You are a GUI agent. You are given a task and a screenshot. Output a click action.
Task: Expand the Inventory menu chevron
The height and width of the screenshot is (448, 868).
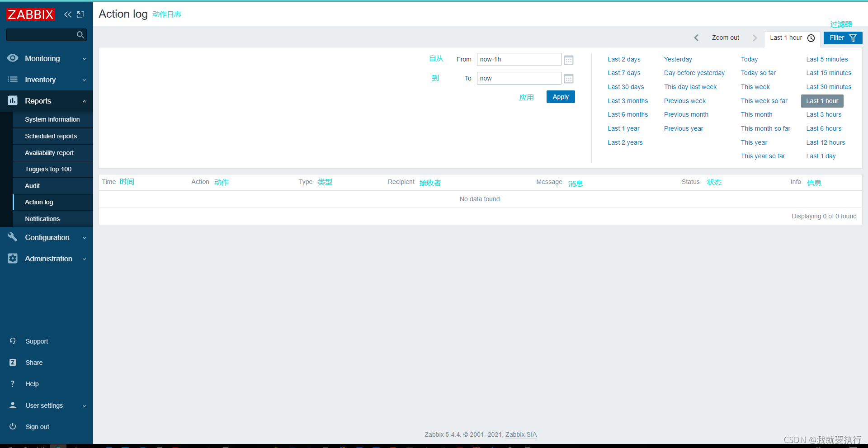pos(84,80)
